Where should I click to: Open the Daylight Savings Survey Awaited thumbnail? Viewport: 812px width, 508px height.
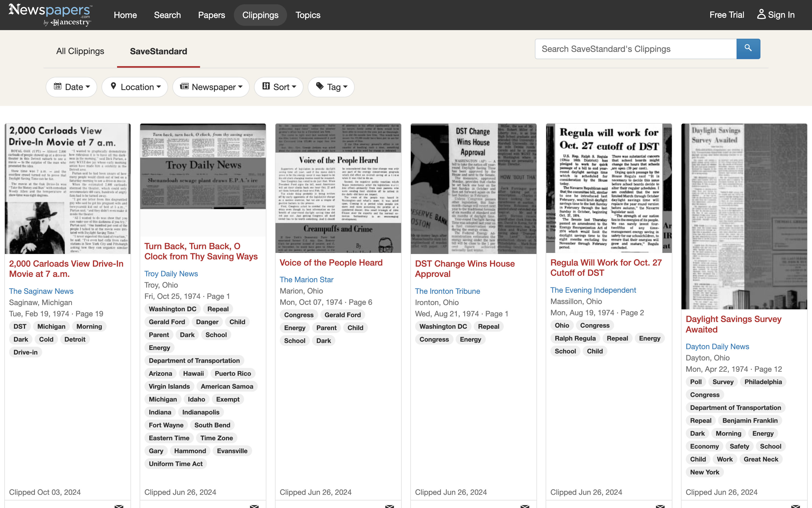coord(744,216)
